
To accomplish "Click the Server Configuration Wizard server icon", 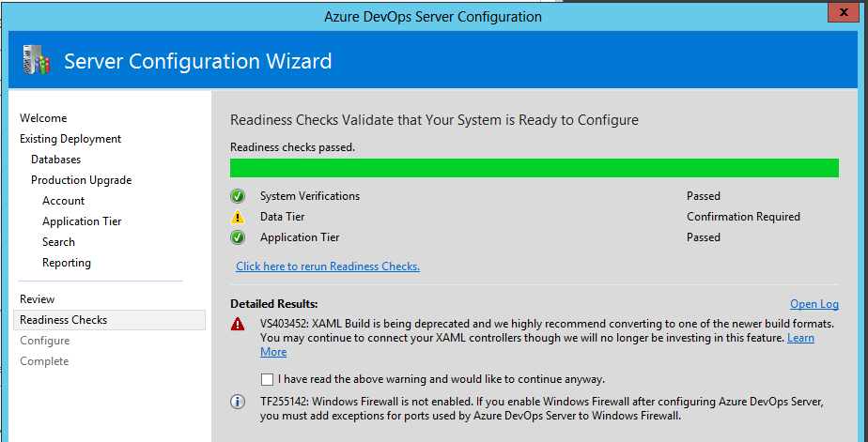I will pos(36,60).
